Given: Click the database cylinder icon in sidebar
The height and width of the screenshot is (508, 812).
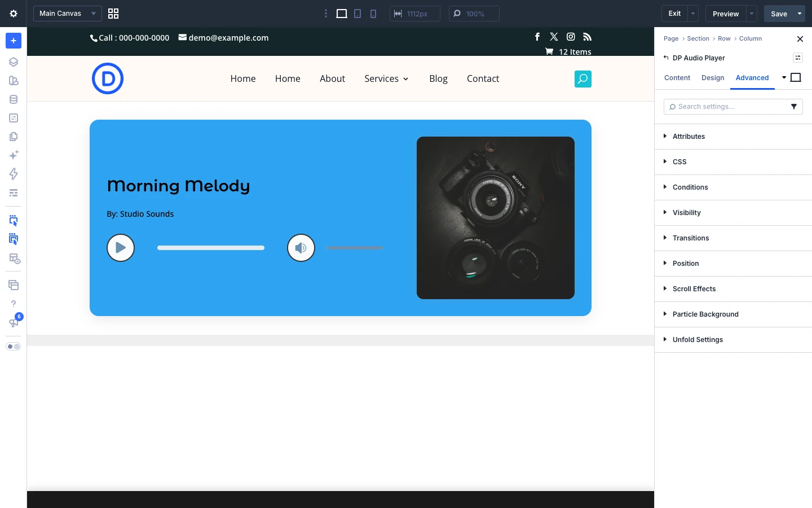Looking at the screenshot, I should point(14,99).
